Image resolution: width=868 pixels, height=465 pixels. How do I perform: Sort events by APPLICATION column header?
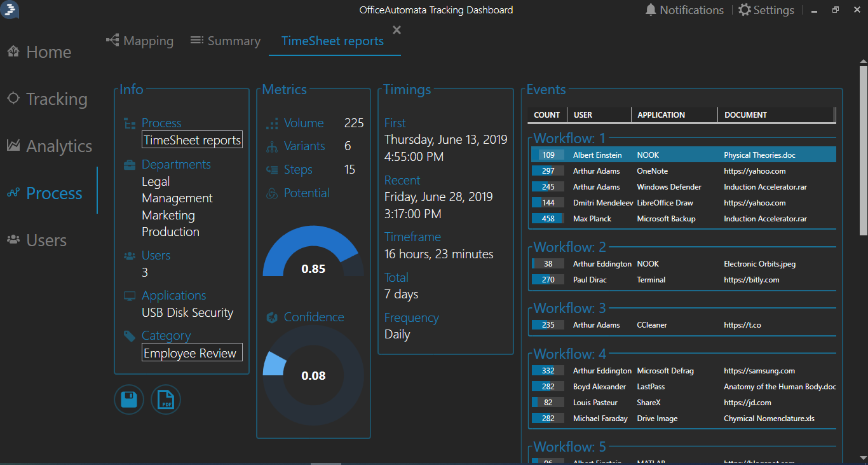pos(661,115)
